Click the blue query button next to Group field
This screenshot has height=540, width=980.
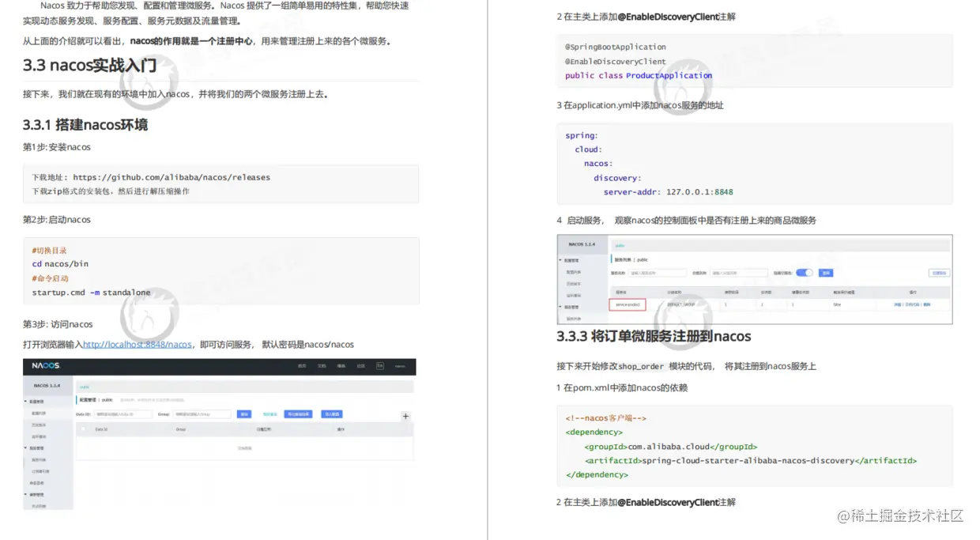(x=244, y=414)
